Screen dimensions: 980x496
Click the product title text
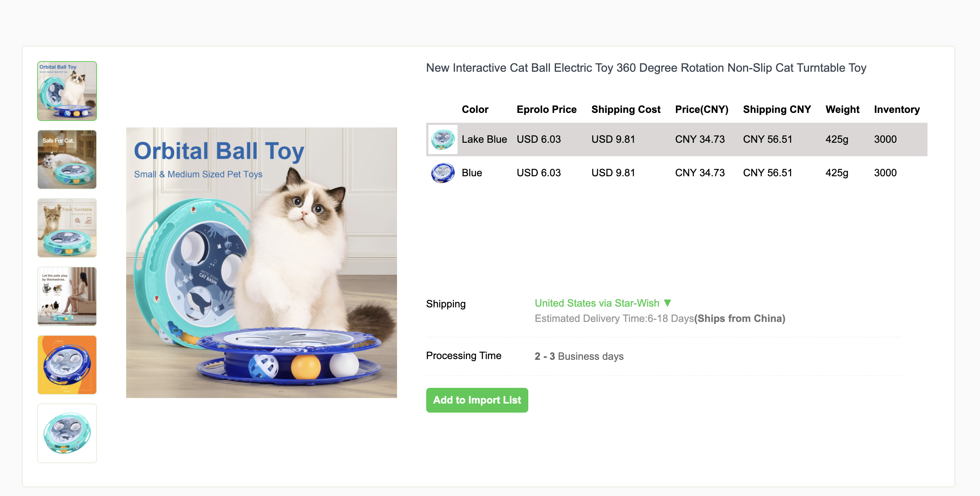[646, 68]
